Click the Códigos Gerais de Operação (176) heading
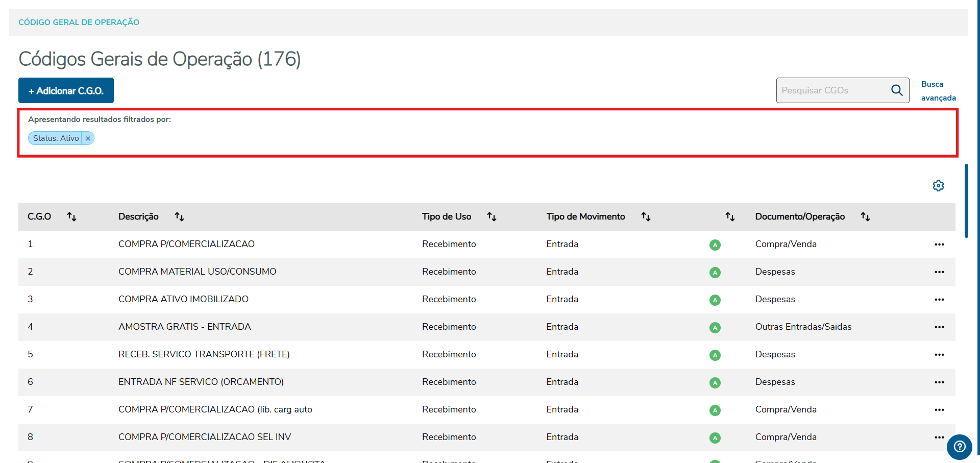 click(159, 59)
